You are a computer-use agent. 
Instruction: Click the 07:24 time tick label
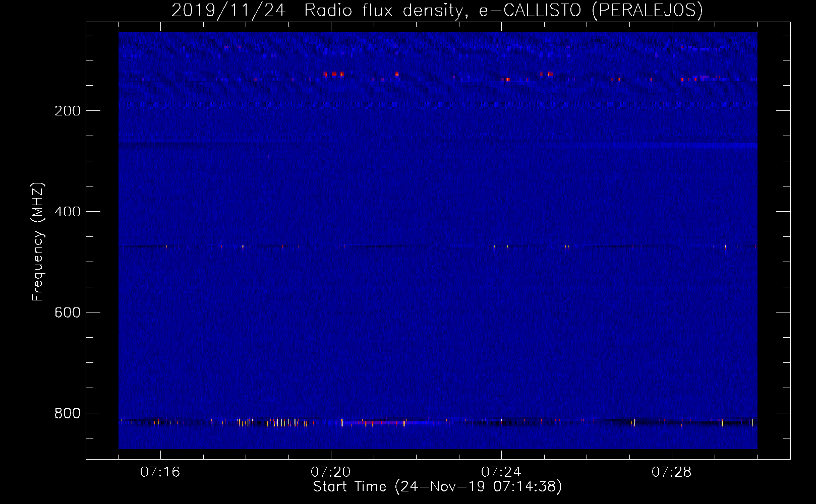tap(501, 472)
